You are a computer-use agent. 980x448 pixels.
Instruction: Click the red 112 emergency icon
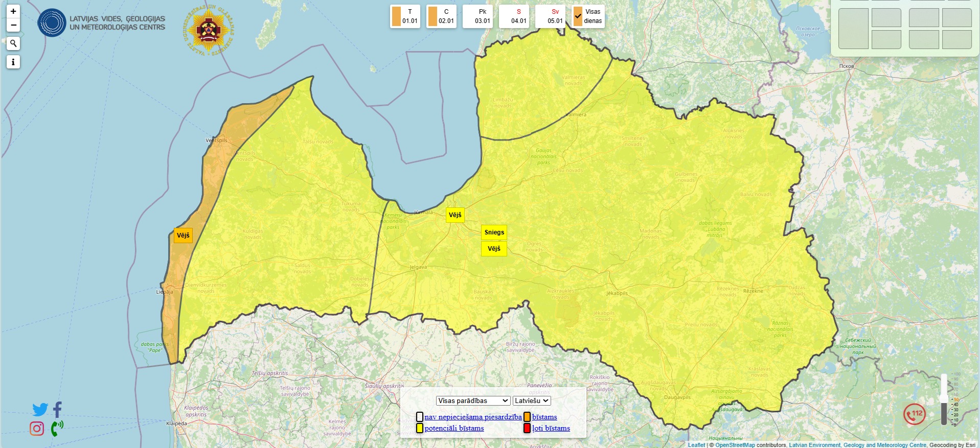(915, 414)
